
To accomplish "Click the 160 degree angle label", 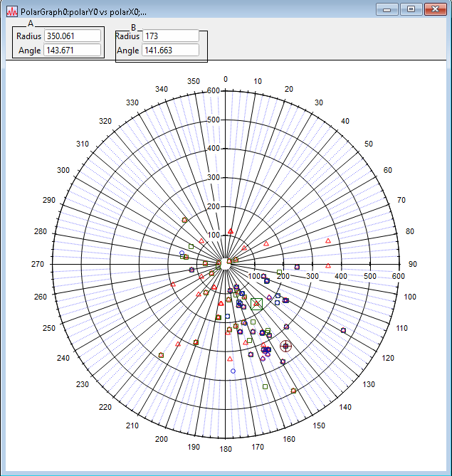I will (x=289, y=439).
